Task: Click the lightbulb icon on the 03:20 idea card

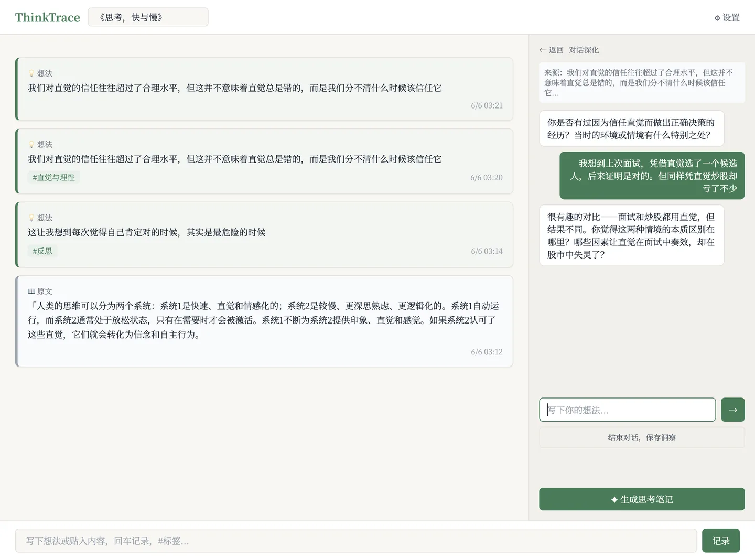Action: coord(31,144)
